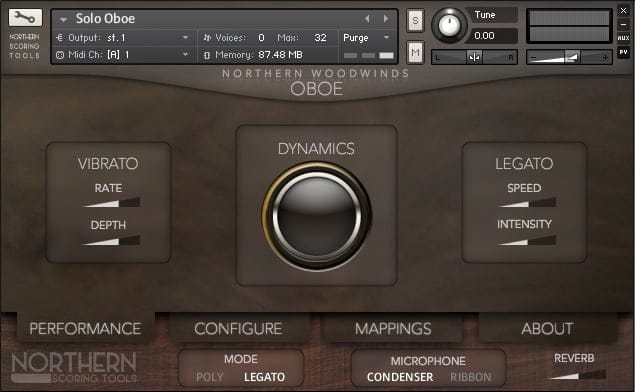Click the Tune knob
635x392 pixels.
point(449,25)
